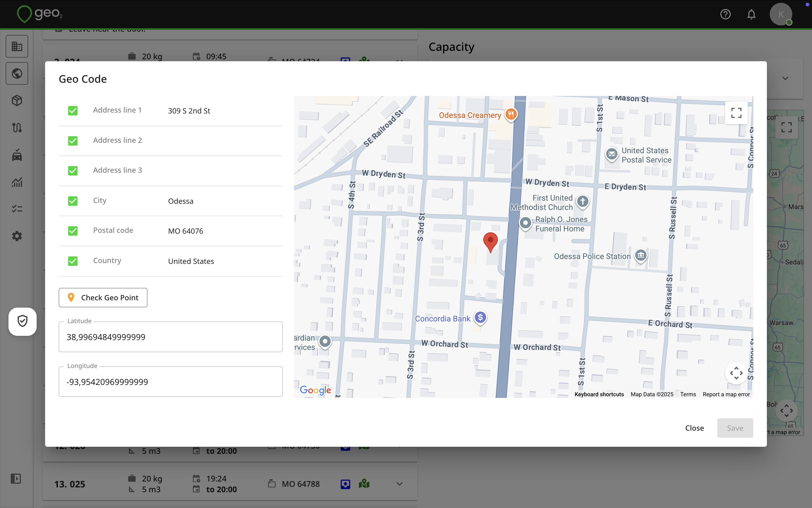Open the Google logo link on map

(315, 390)
